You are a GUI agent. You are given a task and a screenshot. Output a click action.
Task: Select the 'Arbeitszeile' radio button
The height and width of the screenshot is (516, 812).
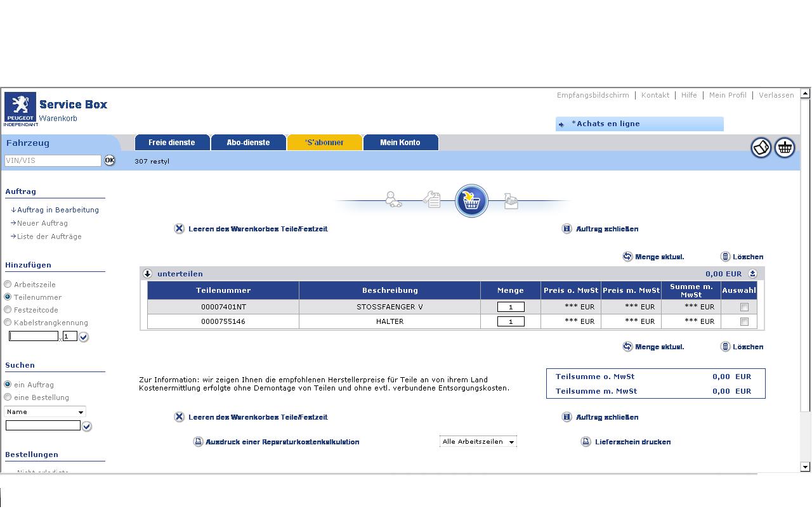point(8,285)
